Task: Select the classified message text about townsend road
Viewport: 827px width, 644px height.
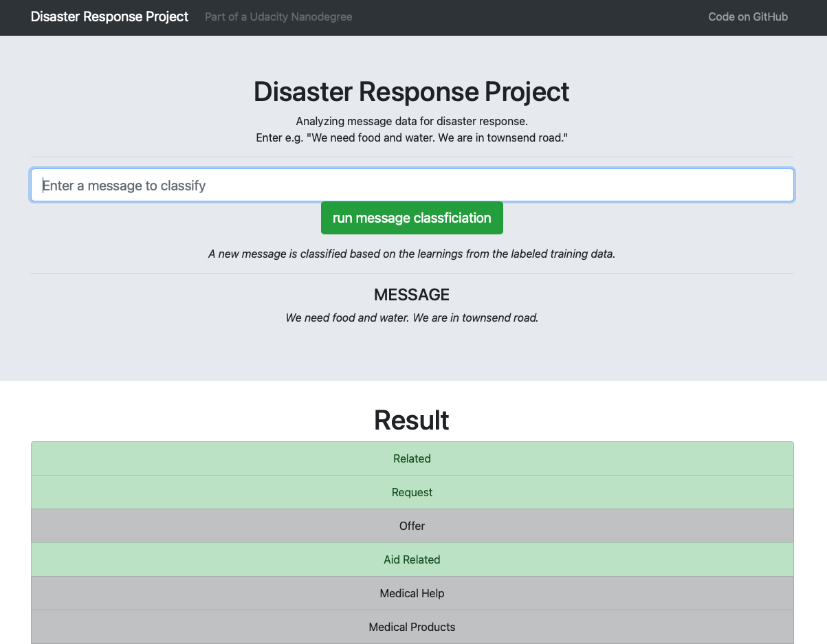Action: [x=412, y=318]
